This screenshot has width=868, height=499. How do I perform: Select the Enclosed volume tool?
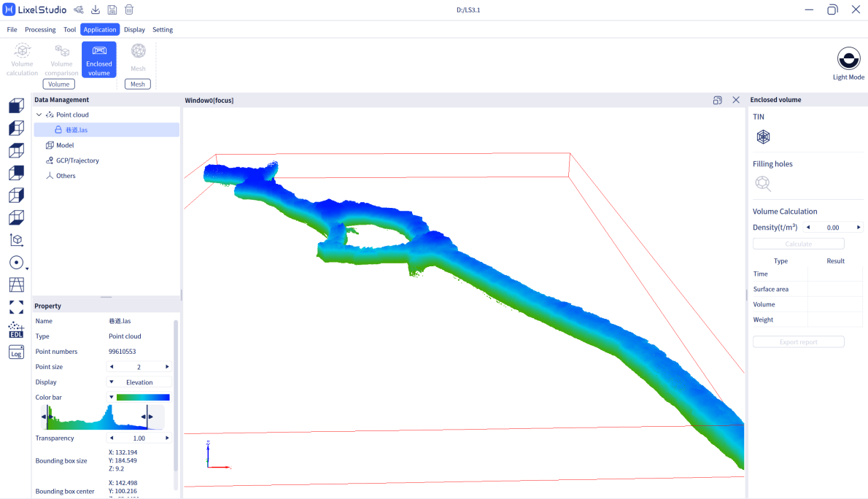99,60
